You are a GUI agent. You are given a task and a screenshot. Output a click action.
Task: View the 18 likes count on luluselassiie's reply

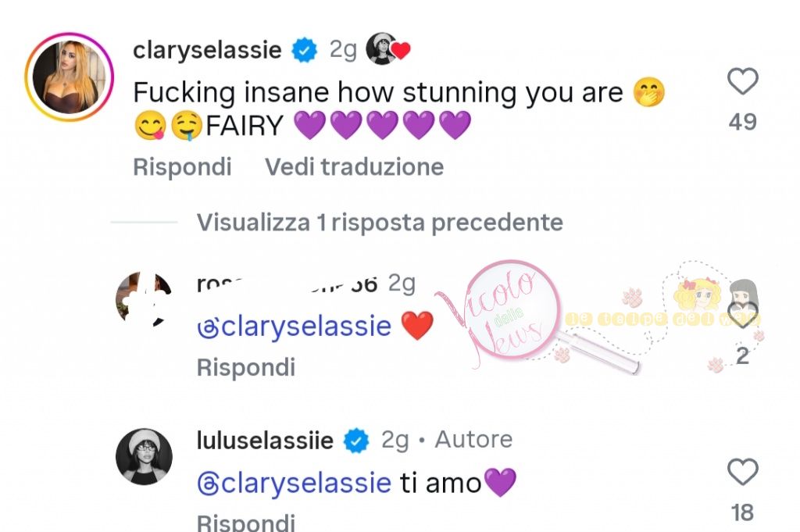pyautogui.click(x=742, y=512)
